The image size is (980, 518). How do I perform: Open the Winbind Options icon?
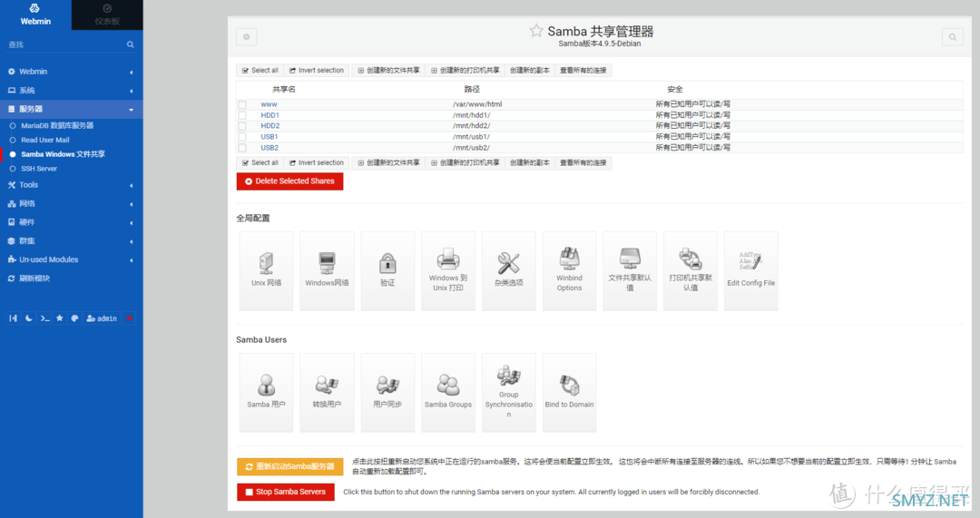click(x=569, y=270)
